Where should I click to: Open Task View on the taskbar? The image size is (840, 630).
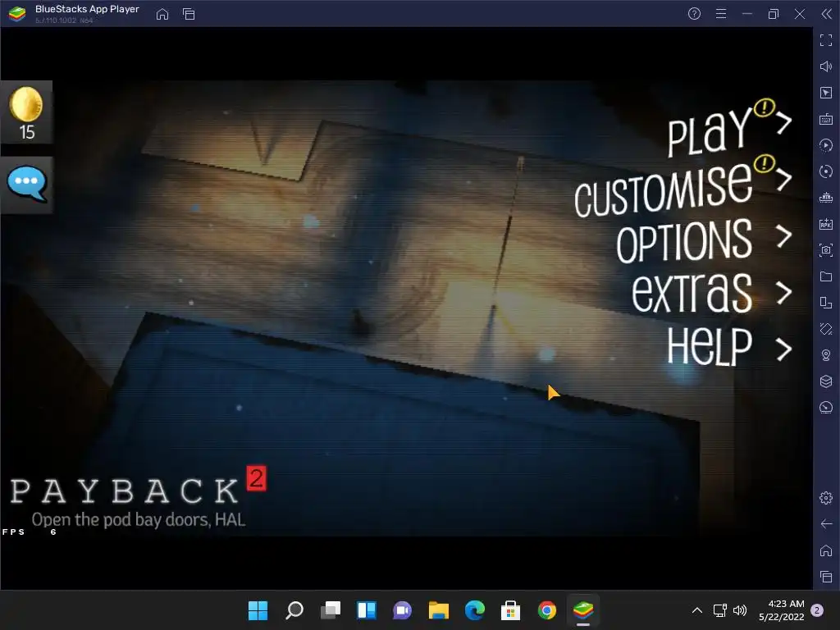pos(331,610)
